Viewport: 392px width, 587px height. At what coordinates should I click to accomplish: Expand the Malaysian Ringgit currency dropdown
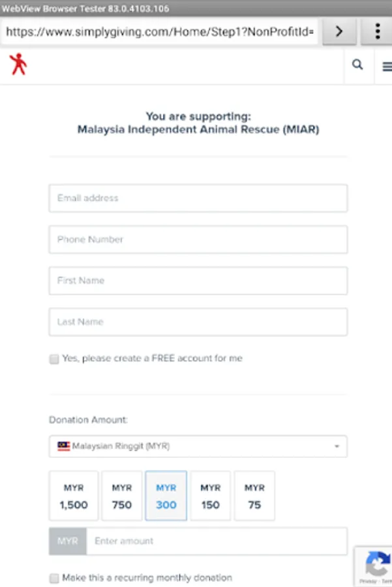[x=198, y=446]
